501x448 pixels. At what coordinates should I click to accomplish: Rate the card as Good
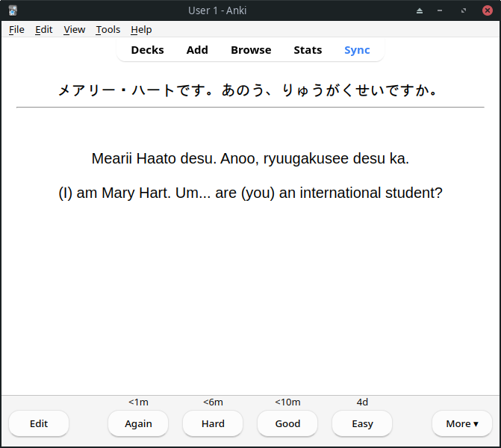tap(287, 423)
